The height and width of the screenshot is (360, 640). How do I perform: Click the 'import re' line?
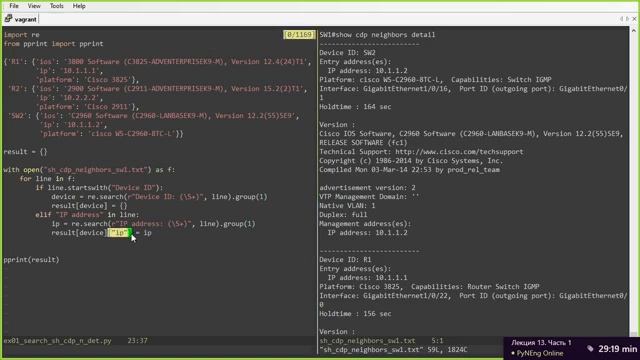coord(22,35)
